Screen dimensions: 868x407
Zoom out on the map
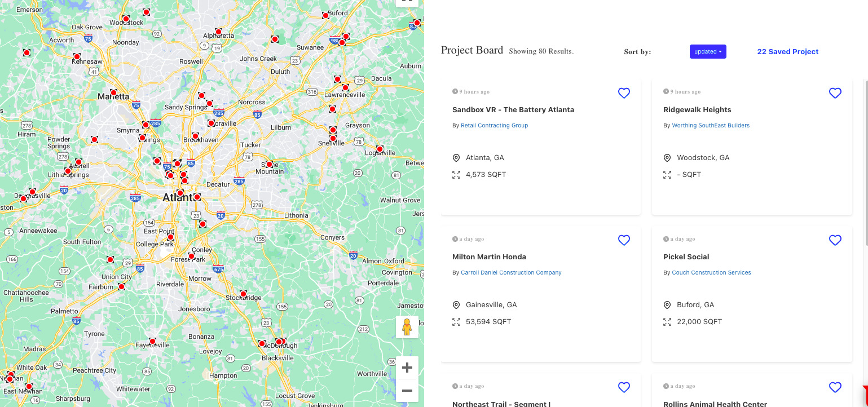(x=407, y=390)
